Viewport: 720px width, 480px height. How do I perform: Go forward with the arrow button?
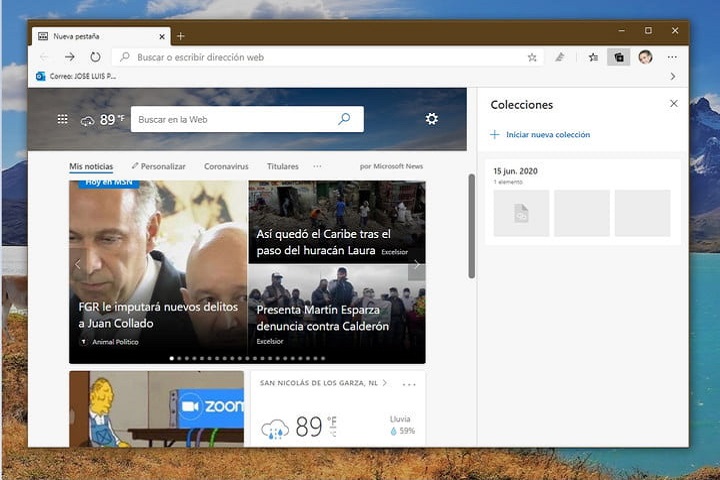(x=70, y=57)
